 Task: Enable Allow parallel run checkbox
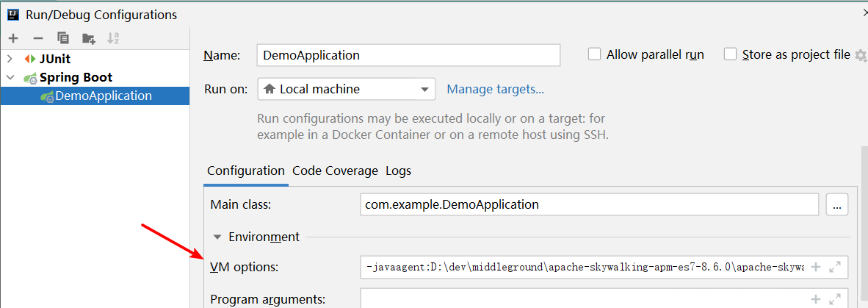coord(594,54)
